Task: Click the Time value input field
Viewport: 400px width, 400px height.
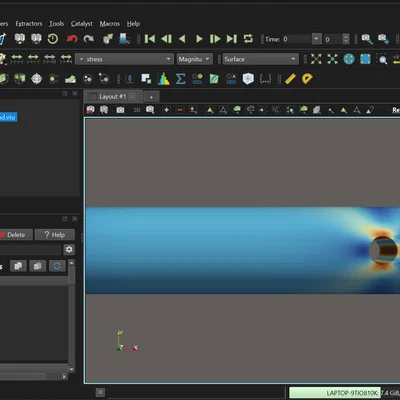Action: [x=296, y=39]
